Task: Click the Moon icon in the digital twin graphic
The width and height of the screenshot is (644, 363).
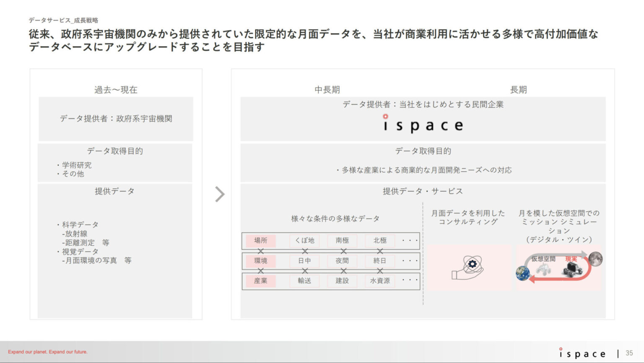Action: click(x=595, y=259)
